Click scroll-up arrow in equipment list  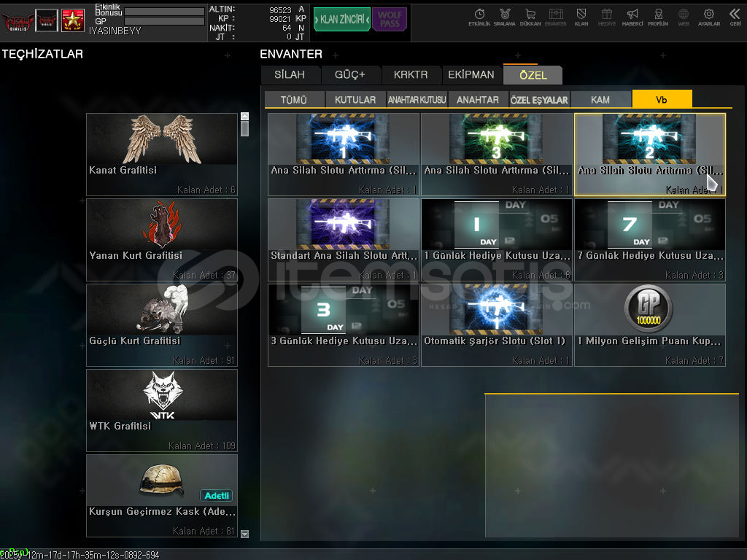[x=245, y=116]
